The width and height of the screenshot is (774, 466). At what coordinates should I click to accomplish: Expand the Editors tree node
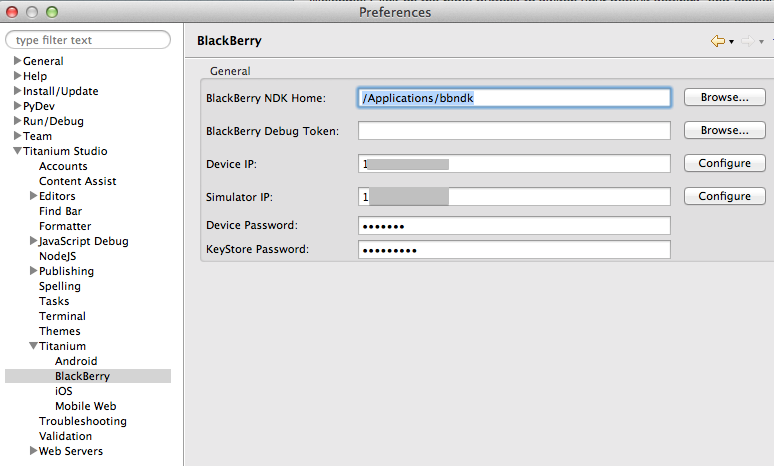point(33,195)
